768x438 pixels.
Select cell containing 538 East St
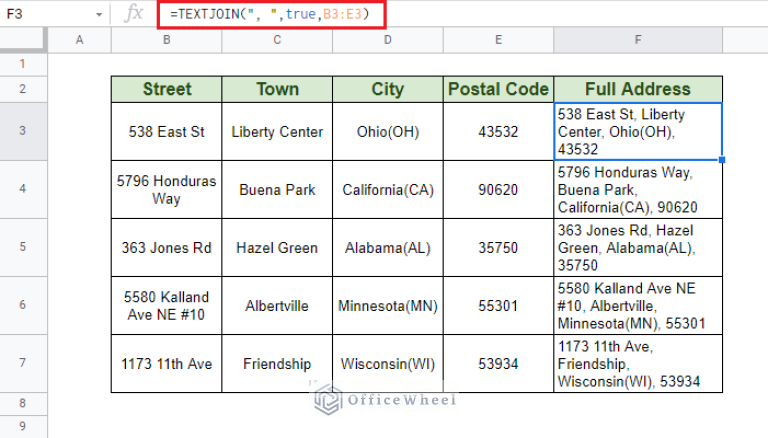[167, 131]
